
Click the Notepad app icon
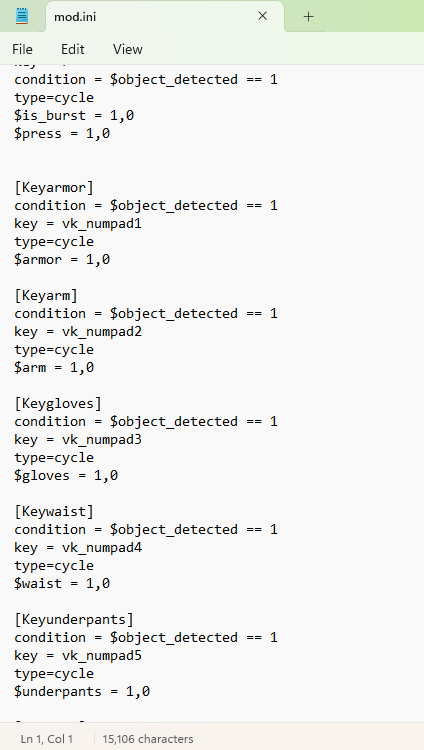pyautogui.click(x=22, y=16)
